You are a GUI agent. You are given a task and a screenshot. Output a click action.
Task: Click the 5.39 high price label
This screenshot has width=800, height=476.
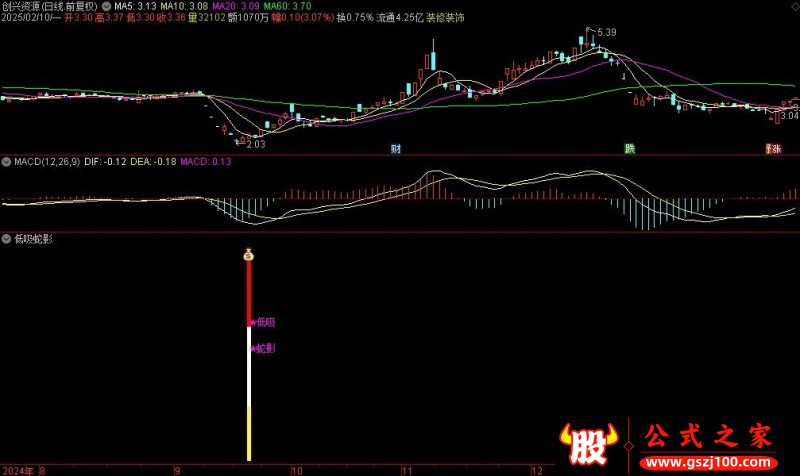click(x=607, y=33)
